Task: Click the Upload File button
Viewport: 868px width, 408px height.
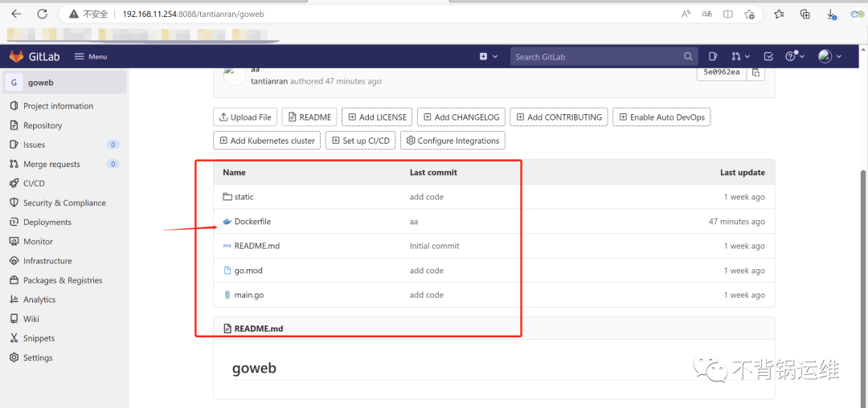Action: 245,117
